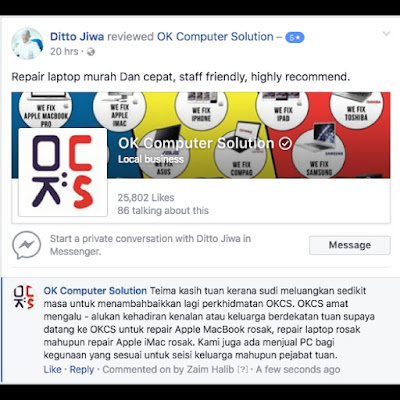Screen dimensions: 400x400
Task: Click the small OKCS avatar in the comment
Action: (24, 297)
